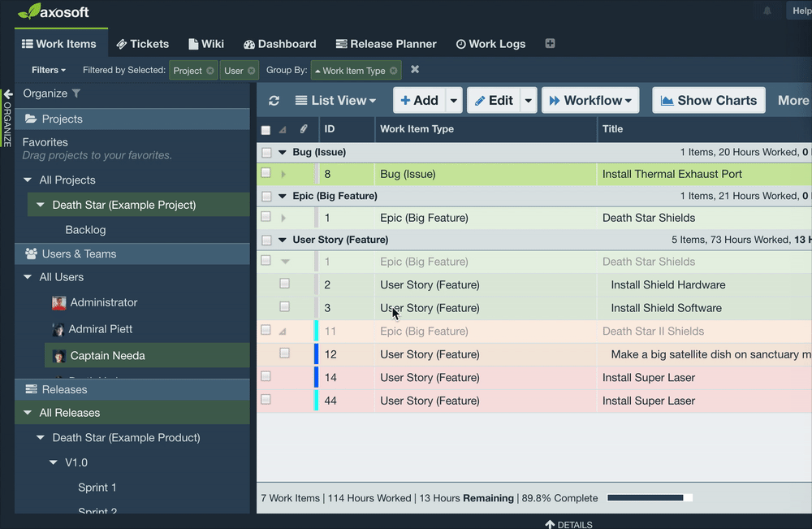Click the completion progress bar
This screenshot has height=529, width=812.
(650, 498)
